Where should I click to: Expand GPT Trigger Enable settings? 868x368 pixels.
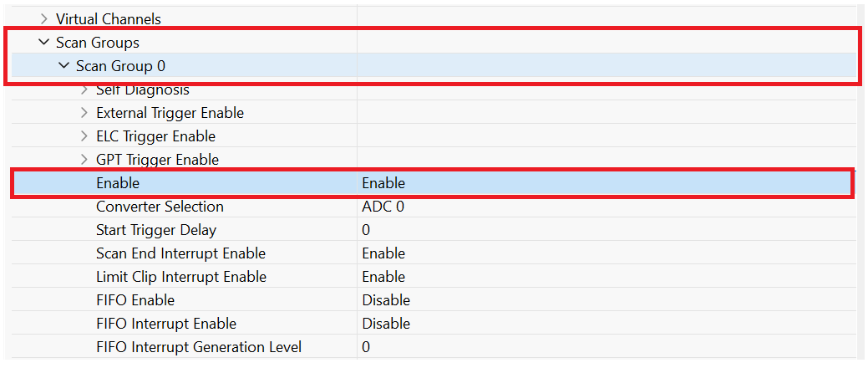pyautogui.click(x=84, y=160)
